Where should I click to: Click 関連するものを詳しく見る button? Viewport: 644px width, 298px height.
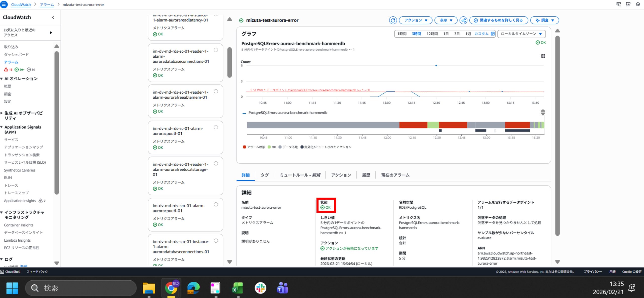[x=498, y=20]
